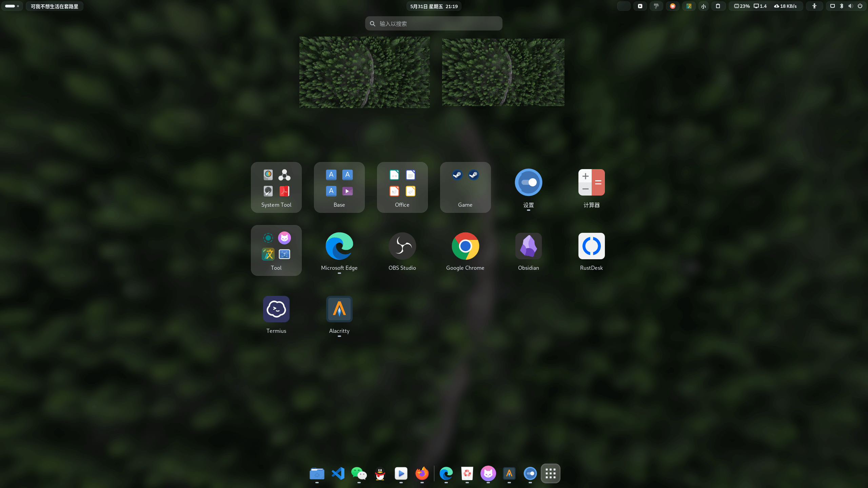The height and width of the screenshot is (488, 868).
Task: Click the volume speaker icon in system tray
Action: pos(851,6)
